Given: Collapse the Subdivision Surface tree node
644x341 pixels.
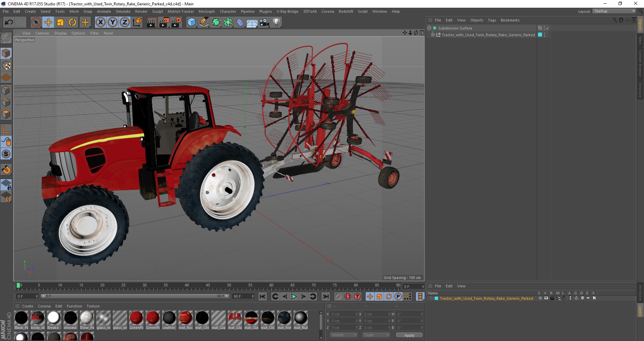Looking at the screenshot, I should click(429, 28).
